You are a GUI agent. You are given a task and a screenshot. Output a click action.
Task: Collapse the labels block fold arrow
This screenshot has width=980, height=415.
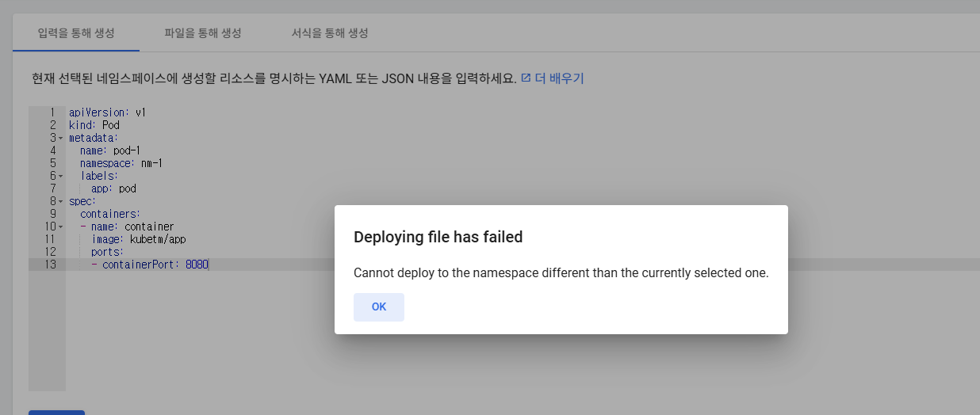[x=60, y=176]
